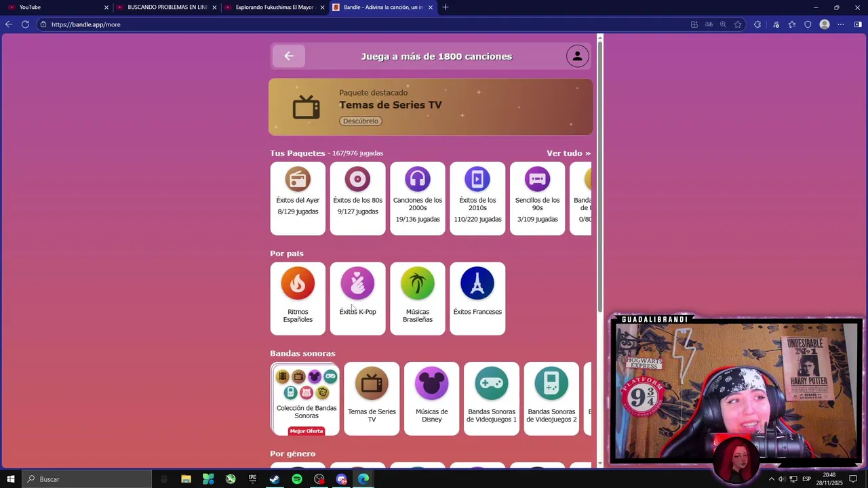The image size is (868, 488).
Task: Select Ritmos Españoles flame icon
Action: [298, 283]
